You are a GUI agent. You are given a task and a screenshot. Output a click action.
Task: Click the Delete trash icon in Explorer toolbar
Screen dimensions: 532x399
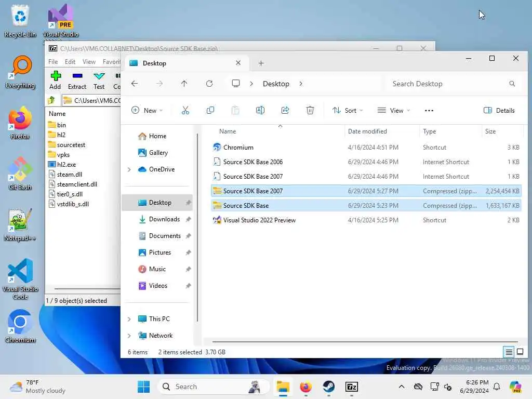pyautogui.click(x=310, y=110)
